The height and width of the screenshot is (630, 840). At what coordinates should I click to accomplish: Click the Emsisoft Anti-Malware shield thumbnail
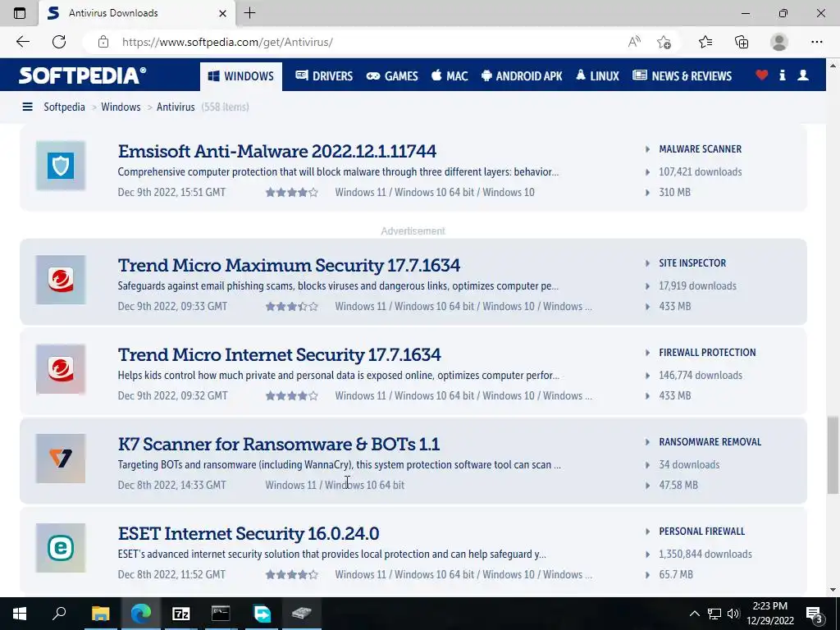61,166
